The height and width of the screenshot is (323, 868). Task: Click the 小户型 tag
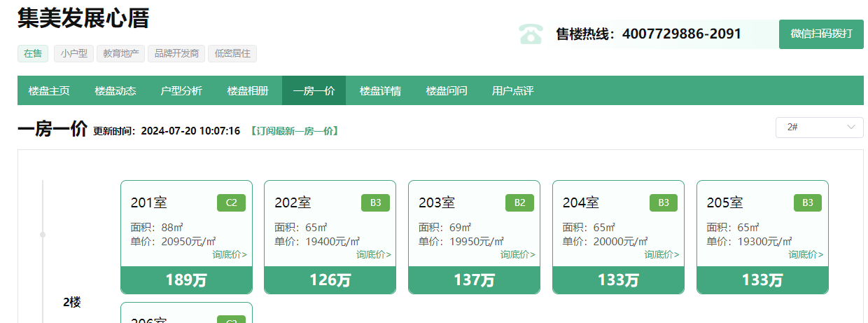click(73, 53)
